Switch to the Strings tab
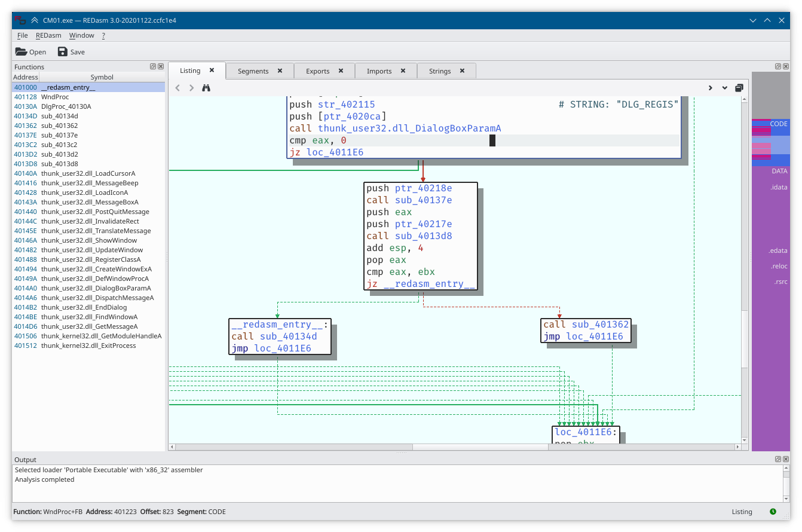 440,71
